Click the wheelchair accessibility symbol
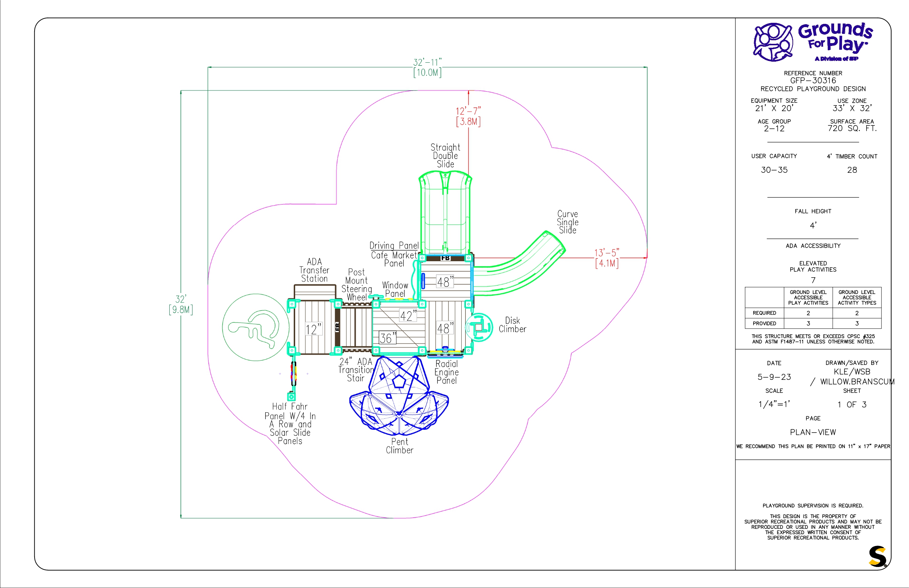Screen dimensions: 909x588 click(256, 327)
